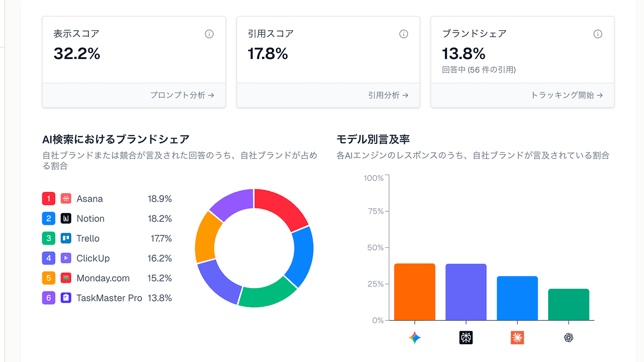Click the ClickUp logo icon
Viewport: 644px width, 362px height.
tap(65, 258)
